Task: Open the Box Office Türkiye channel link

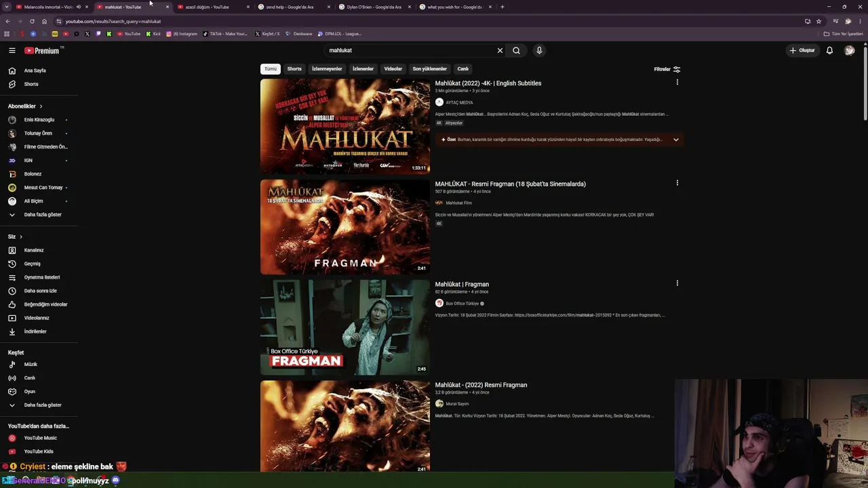Action: tap(462, 304)
